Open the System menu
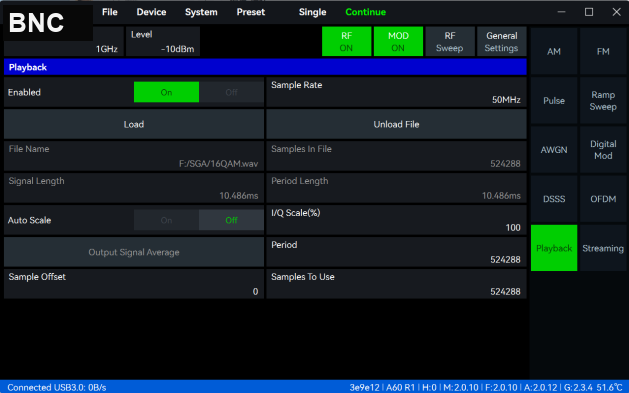The width and height of the screenshot is (629, 393). [201, 12]
